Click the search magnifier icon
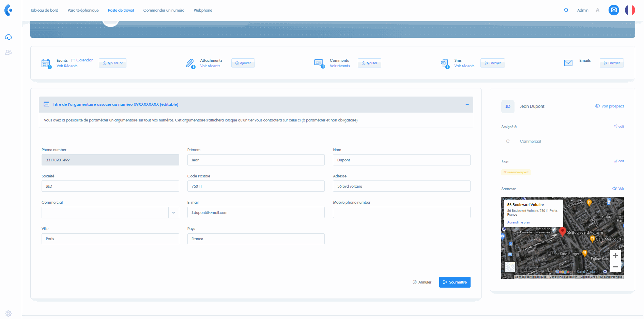This screenshot has width=644, height=319. click(566, 10)
